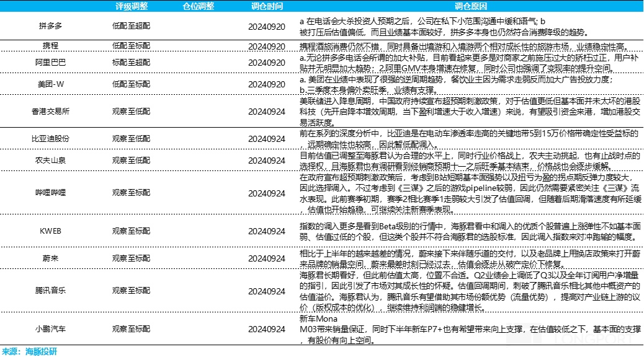
Task: Click 观察至标配 rating in KWEB row
Action: click(x=131, y=231)
